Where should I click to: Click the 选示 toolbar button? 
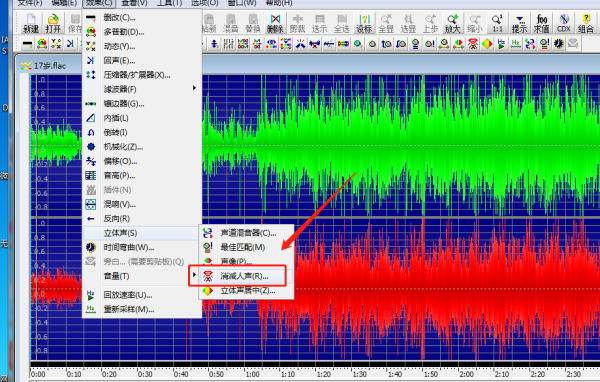tap(320, 23)
